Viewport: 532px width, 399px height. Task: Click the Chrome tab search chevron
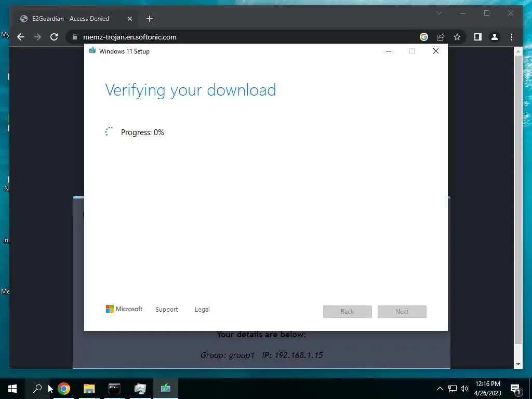coord(438,13)
